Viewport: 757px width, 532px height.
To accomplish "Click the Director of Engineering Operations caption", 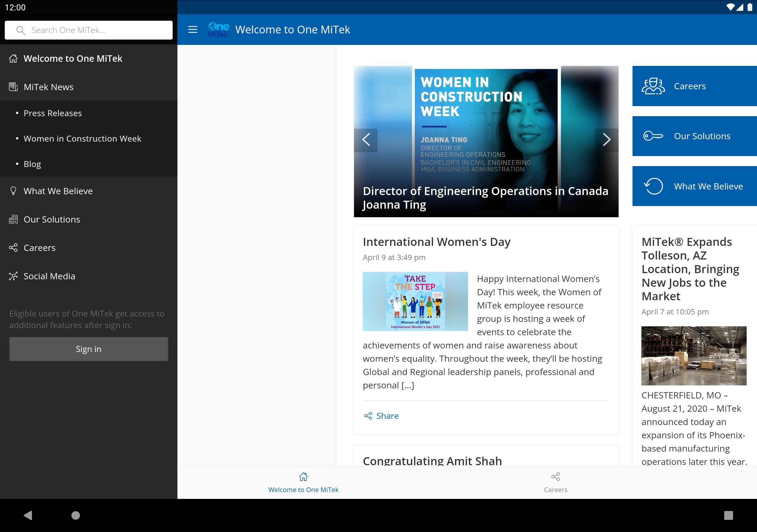I will [x=485, y=198].
